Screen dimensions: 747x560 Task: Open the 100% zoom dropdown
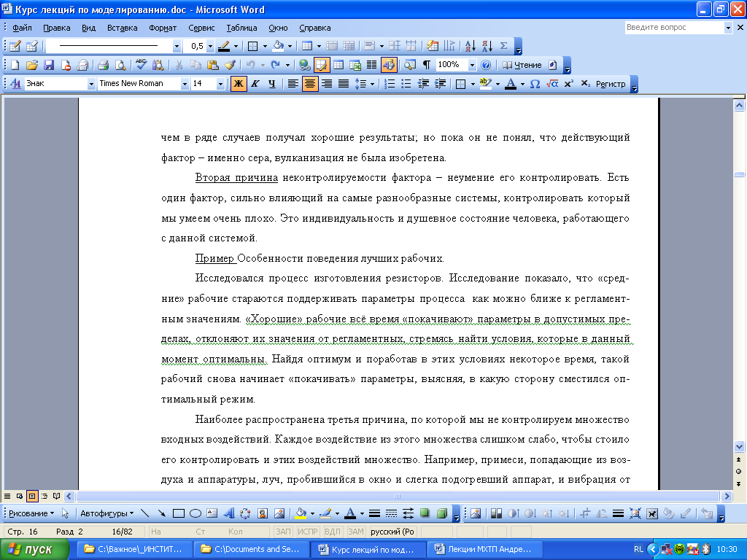pos(472,65)
